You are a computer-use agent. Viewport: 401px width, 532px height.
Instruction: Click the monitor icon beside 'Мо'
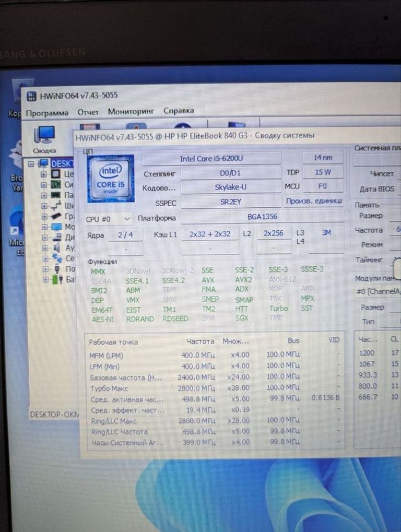(56, 227)
